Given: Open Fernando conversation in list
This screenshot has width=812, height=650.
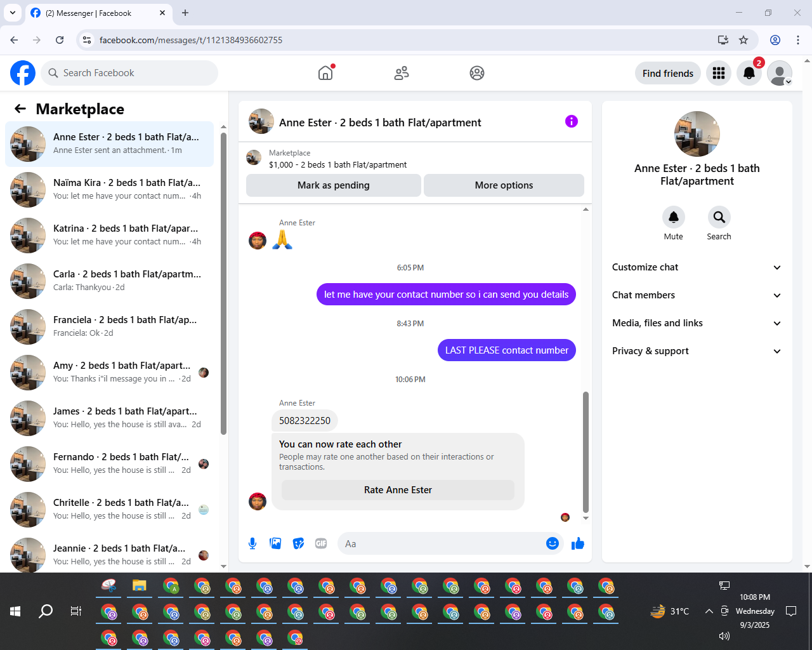Looking at the screenshot, I should pos(109,464).
